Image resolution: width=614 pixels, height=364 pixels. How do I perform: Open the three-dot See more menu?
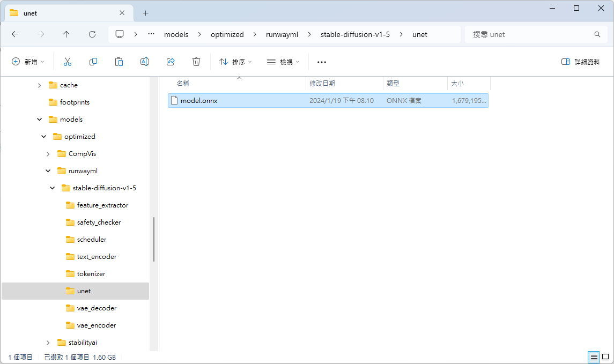[322, 62]
